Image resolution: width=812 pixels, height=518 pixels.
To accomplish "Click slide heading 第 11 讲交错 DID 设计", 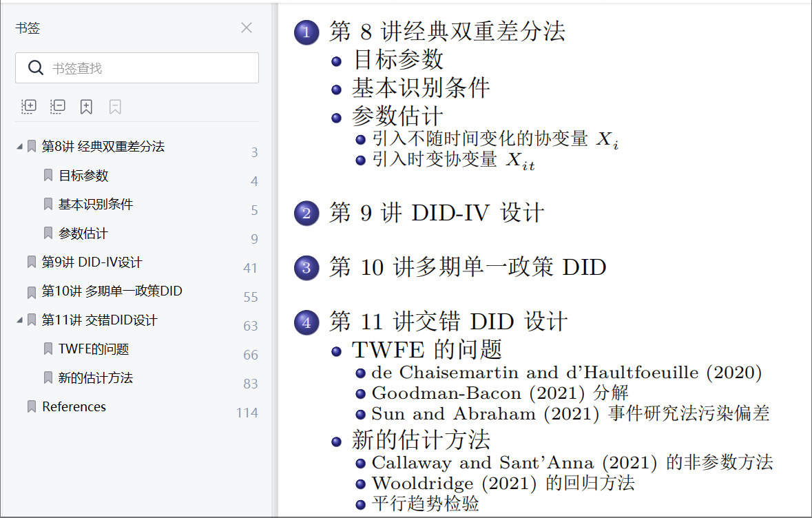I will click(x=448, y=322).
